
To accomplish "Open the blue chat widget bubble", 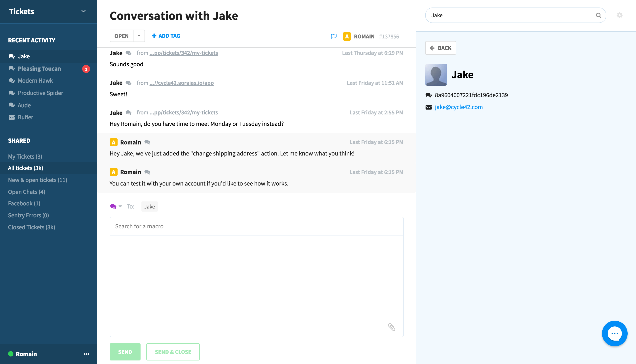I will pos(615,334).
